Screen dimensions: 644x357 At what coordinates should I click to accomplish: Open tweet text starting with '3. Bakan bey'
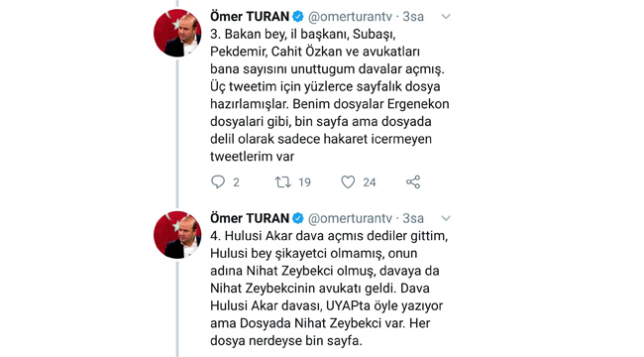[x=330, y=95]
